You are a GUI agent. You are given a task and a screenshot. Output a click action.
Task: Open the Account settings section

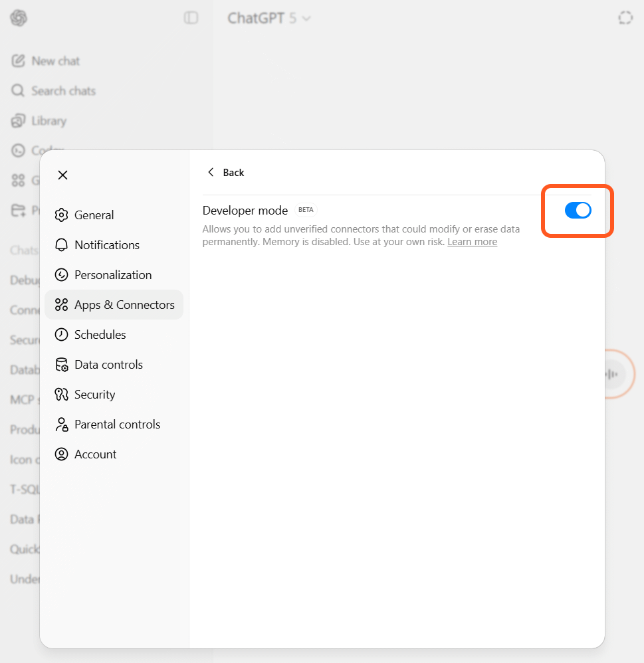pos(94,454)
